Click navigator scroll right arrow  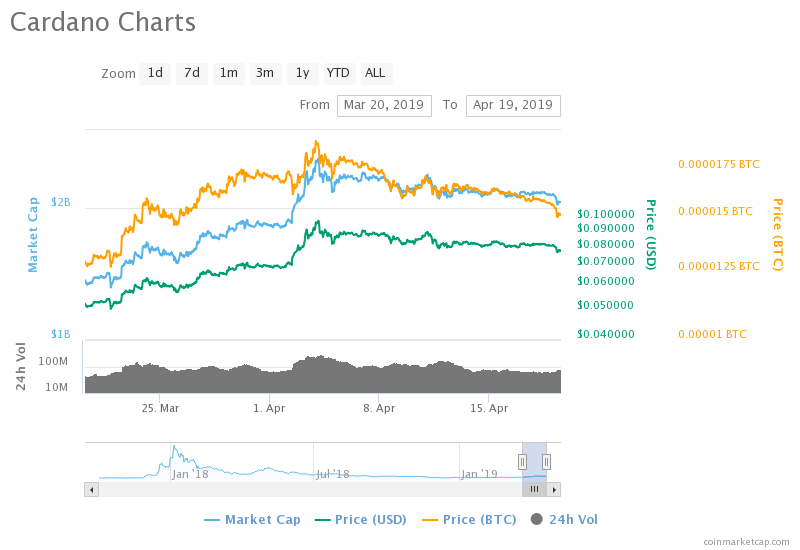click(x=554, y=490)
